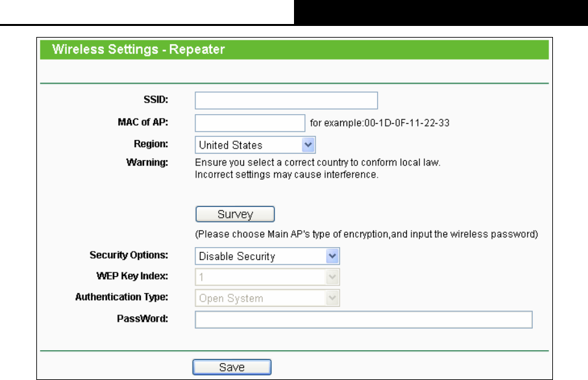Select the WEP Key Index dropdown
The image size is (588, 380).
click(x=267, y=277)
